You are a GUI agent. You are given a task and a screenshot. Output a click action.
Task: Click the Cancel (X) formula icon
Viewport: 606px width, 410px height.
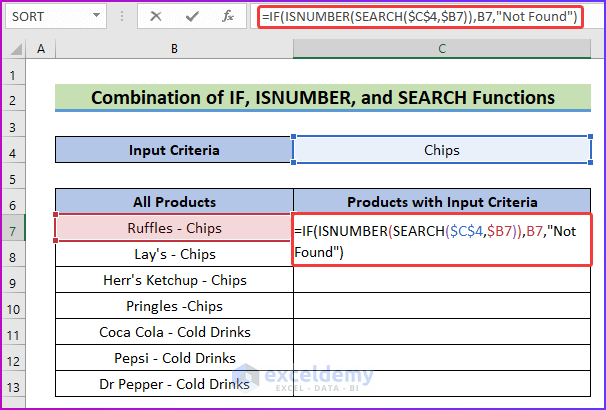pyautogui.click(x=156, y=17)
